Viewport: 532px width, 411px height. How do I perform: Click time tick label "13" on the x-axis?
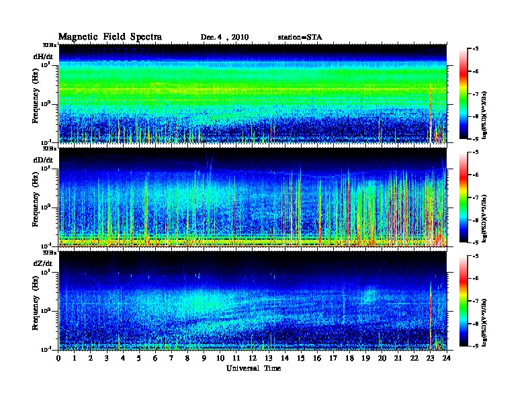click(x=269, y=358)
